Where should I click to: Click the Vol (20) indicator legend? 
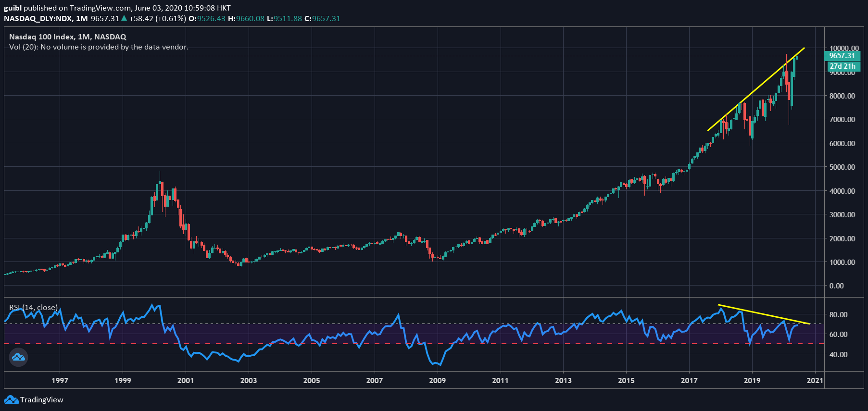pyautogui.click(x=99, y=47)
